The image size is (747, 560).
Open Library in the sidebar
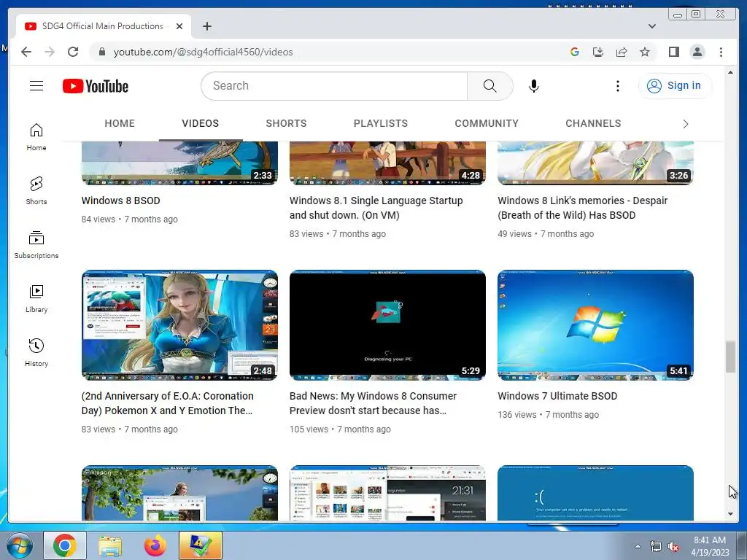tap(36, 298)
